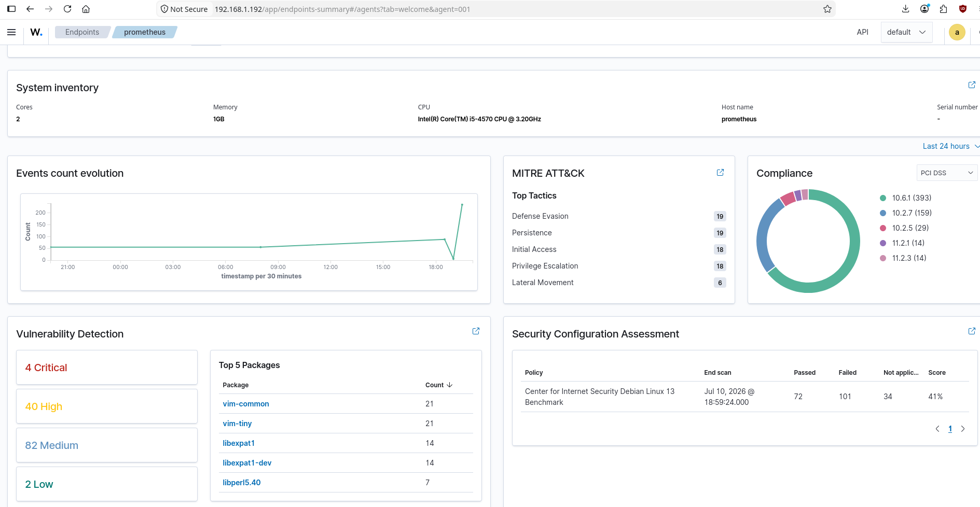Open the 2 Low vulnerabilities card

click(107, 484)
